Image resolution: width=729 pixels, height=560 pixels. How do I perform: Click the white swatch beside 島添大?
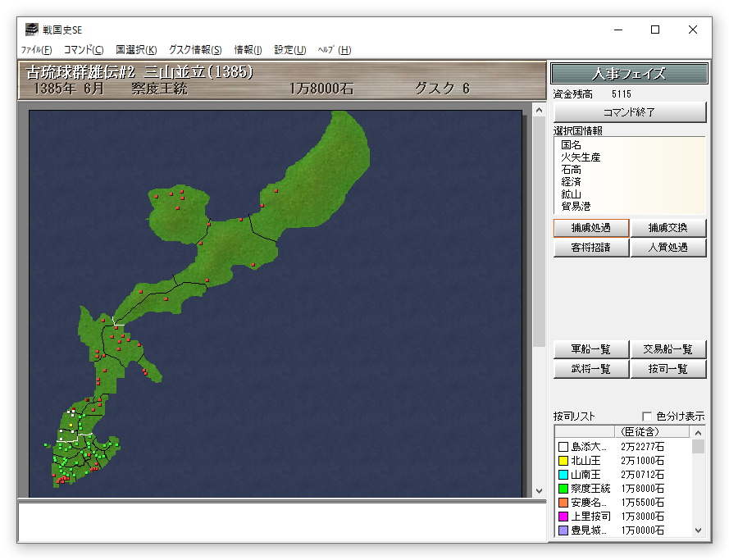[563, 447]
